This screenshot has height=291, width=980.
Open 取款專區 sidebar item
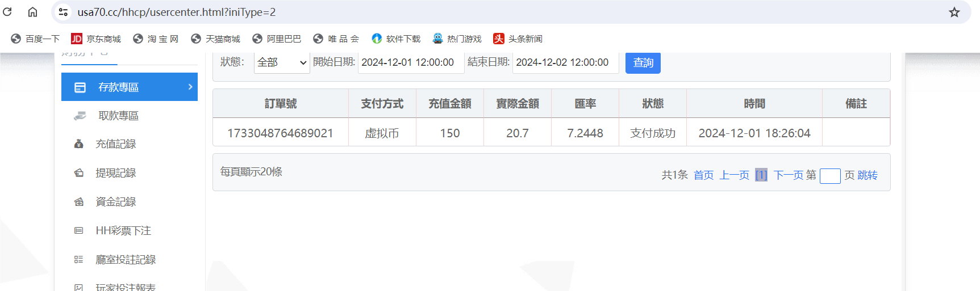point(118,116)
